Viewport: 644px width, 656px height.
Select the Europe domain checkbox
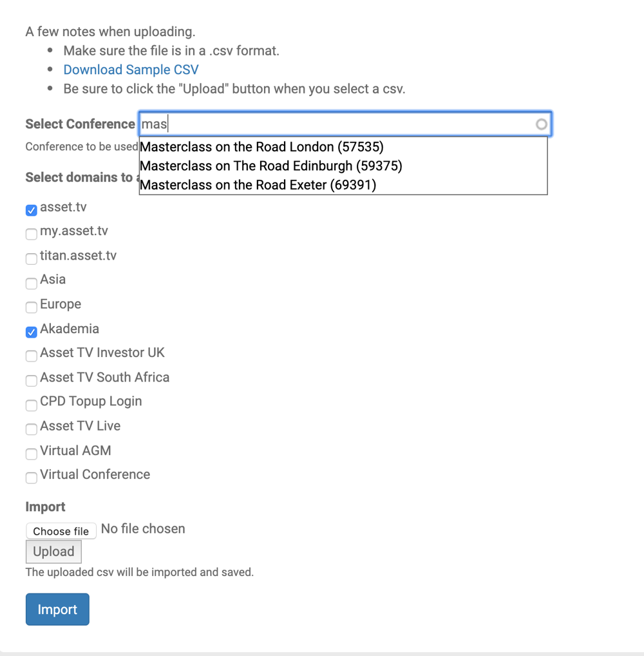click(32, 307)
